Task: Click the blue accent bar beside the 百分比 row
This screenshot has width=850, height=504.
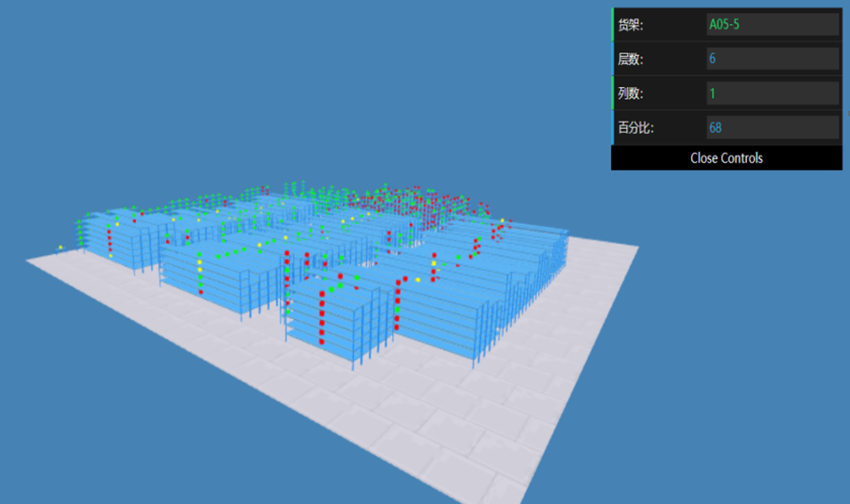Action: coord(613,127)
